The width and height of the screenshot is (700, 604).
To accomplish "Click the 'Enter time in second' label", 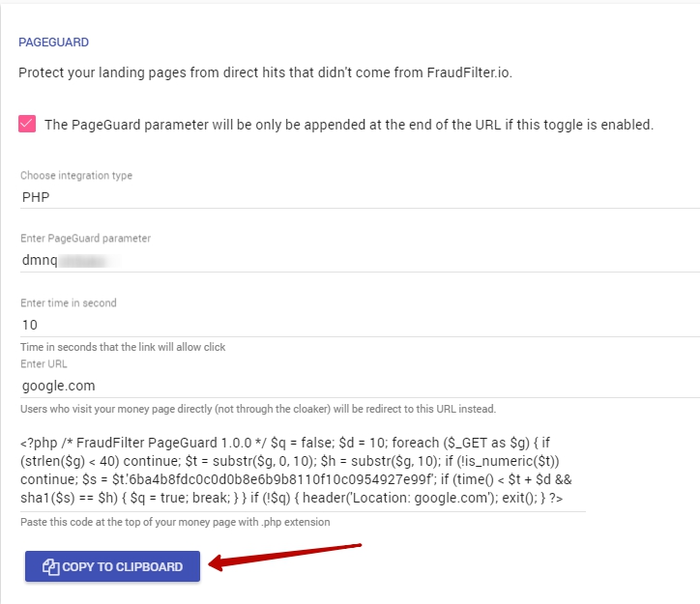I will [x=69, y=302].
